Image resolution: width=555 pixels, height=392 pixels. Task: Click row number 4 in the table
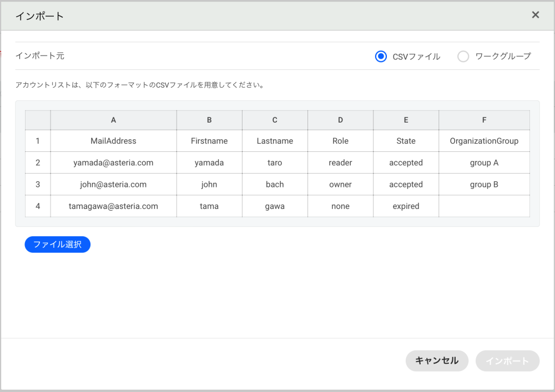[x=38, y=206]
